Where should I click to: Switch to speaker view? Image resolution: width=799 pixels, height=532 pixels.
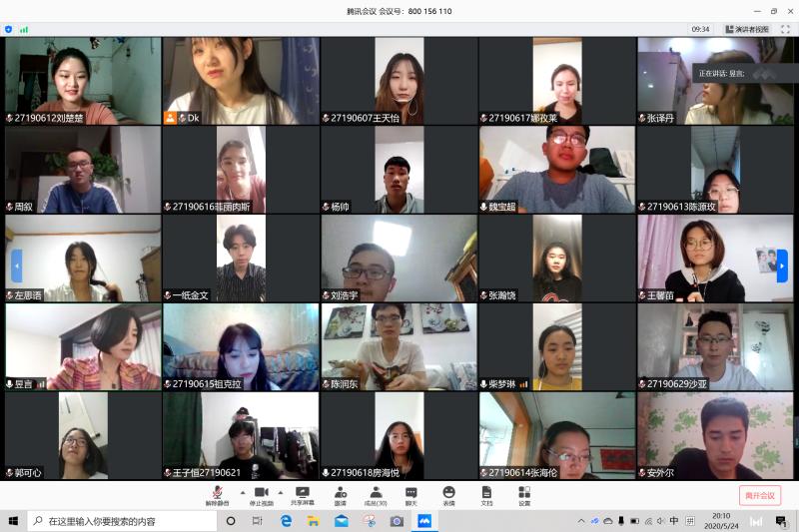pos(748,29)
